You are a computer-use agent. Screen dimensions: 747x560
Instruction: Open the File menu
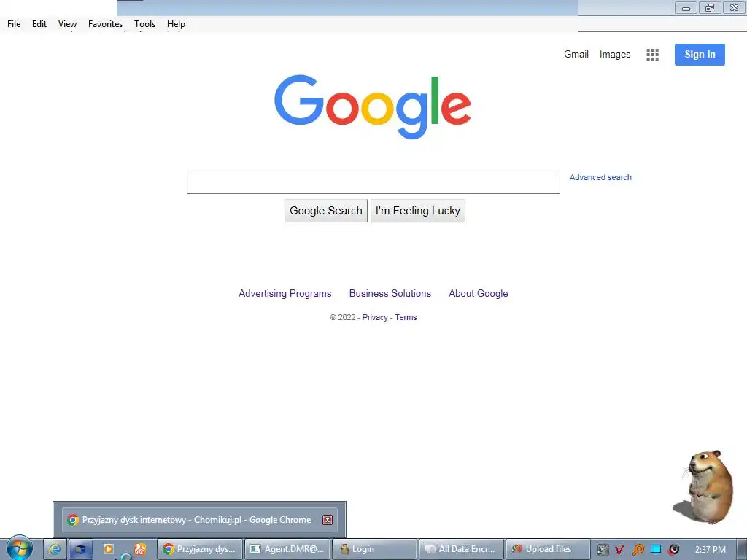tap(14, 24)
